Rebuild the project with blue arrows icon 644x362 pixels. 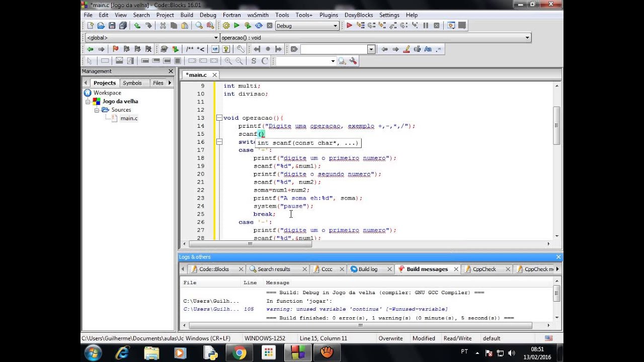(259, 26)
